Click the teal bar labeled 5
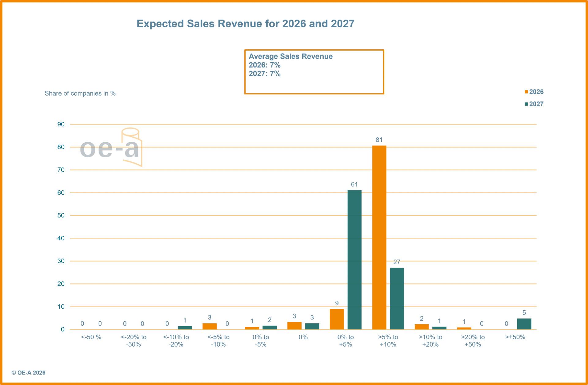The width and height of the screenshot is (588, 385). pyautogui.click(x=524, y=324)
